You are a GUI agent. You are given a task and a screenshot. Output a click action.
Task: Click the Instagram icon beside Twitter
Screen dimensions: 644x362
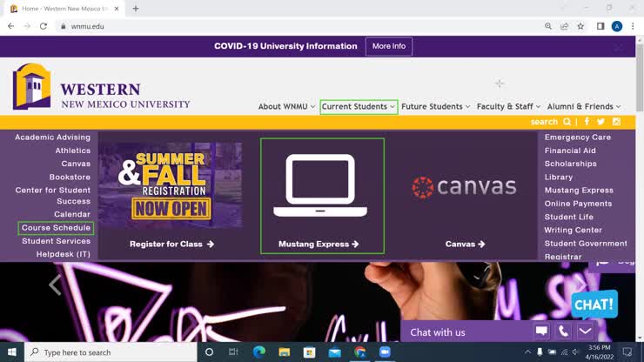click(616, 122)
